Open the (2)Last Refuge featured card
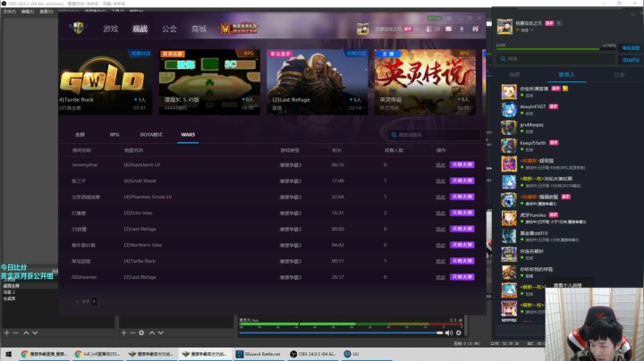The width and height of the screenshot is (644, 361). [318, 82]
